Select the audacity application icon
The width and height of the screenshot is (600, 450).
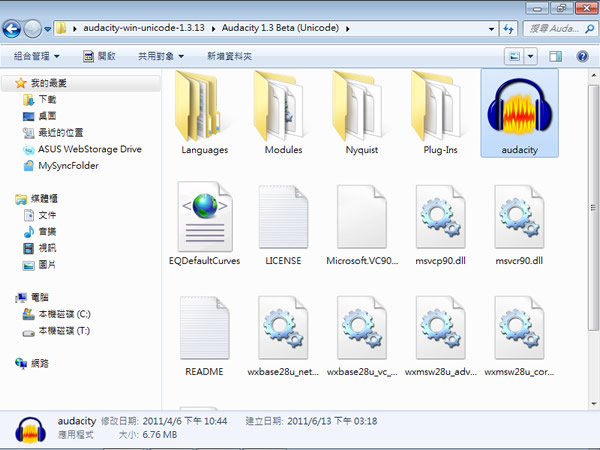pos(519,113)
